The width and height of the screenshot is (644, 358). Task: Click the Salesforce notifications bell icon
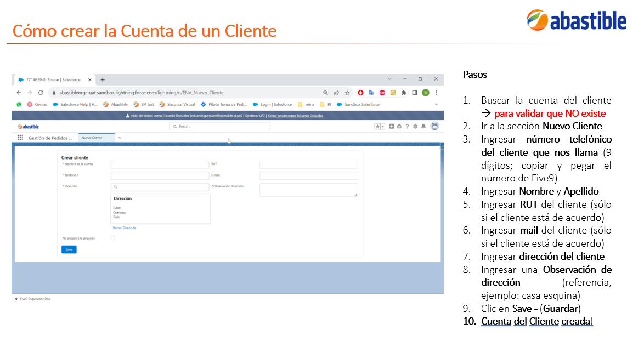pos(423,127)
